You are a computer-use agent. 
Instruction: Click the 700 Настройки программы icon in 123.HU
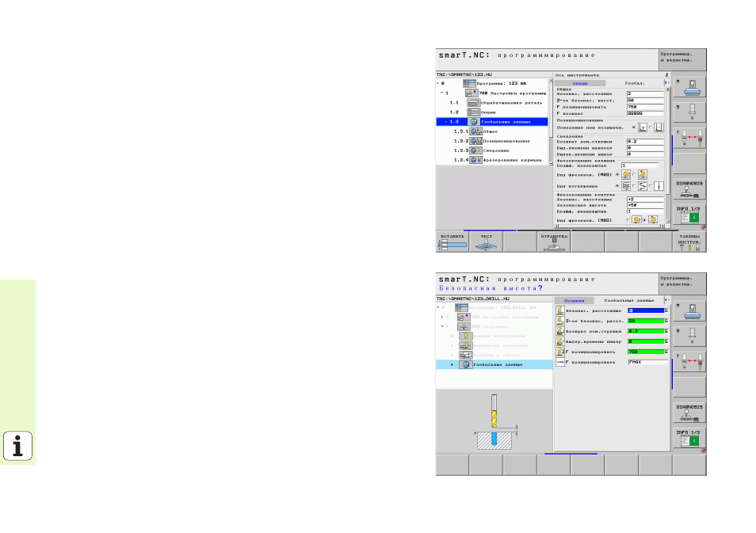click(471, 93)
